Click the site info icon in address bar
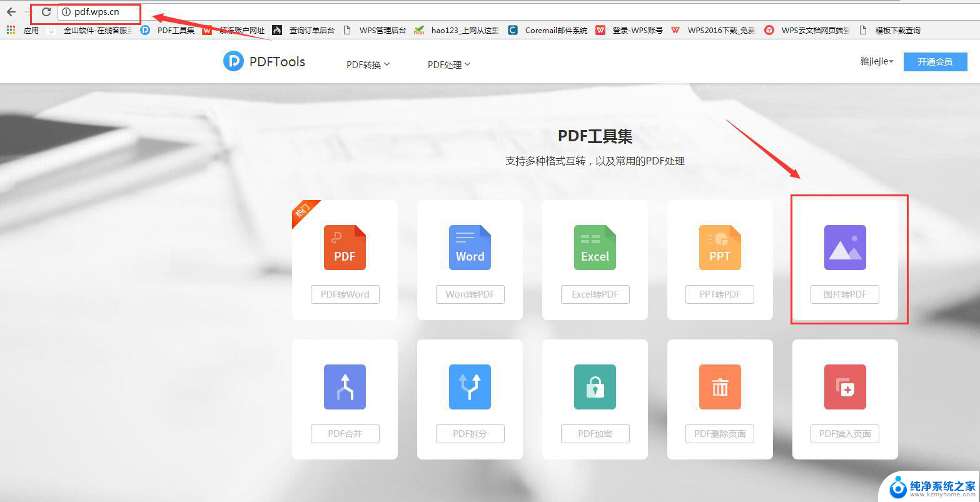 (66, 12)
